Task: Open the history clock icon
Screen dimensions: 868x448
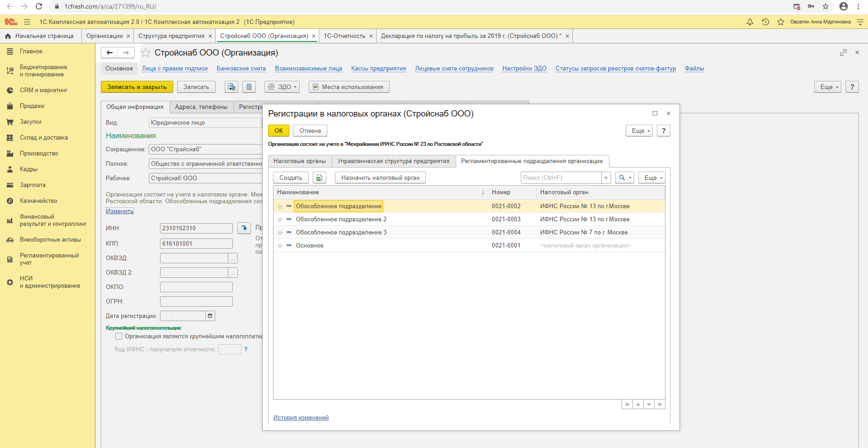Action: click(765, 22)
